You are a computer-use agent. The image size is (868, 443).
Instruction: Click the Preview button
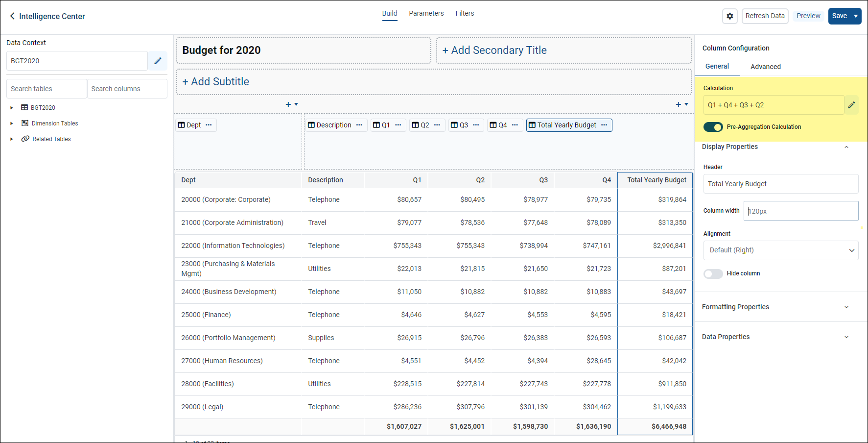click(x=808, y=16)
